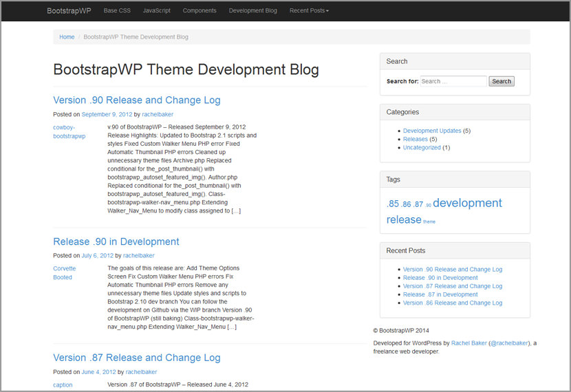Screen dimensions: 571x392
Task: Open the BootstrapWP brand link in navbar
Action: point(69,11)
